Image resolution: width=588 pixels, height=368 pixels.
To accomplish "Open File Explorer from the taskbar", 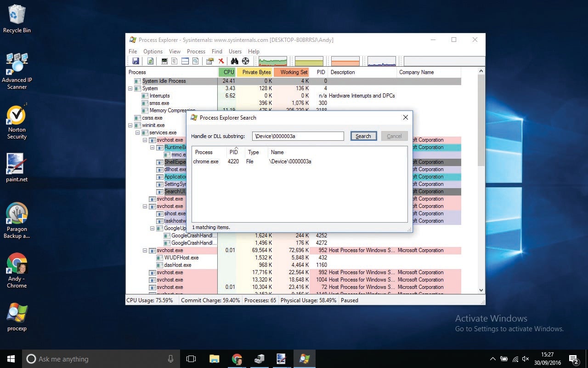I will coord(215,359).
